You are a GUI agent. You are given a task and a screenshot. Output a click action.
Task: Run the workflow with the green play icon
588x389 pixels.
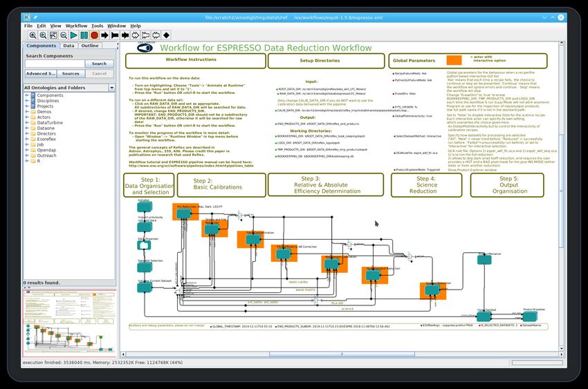coord(74,35)
